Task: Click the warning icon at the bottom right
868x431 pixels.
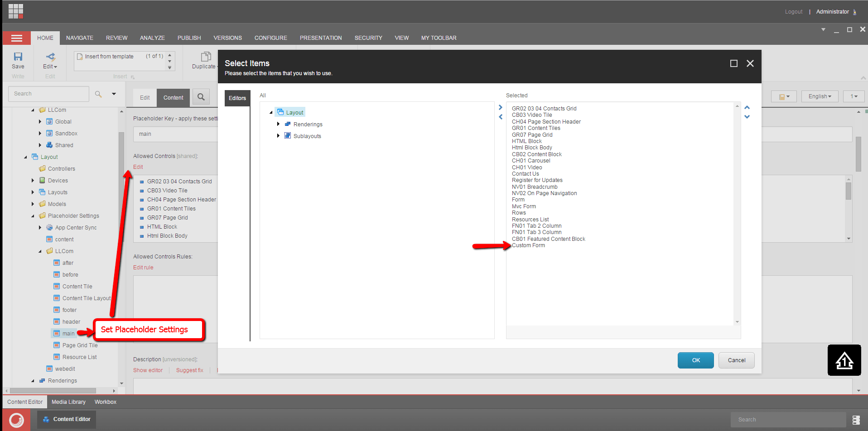Action: point(844,360)
